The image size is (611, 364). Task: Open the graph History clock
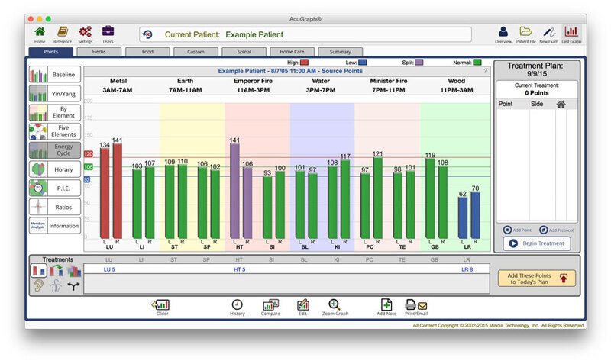(x=238, y=307)
